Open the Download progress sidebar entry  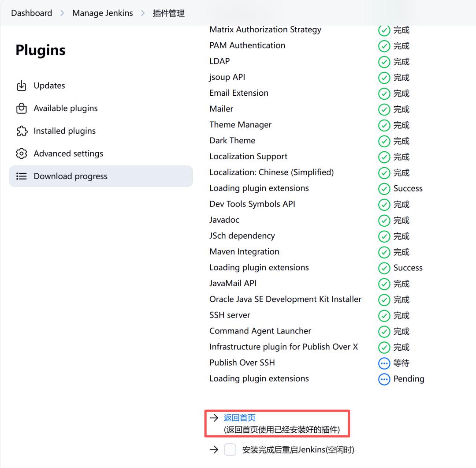coord(71,176)
